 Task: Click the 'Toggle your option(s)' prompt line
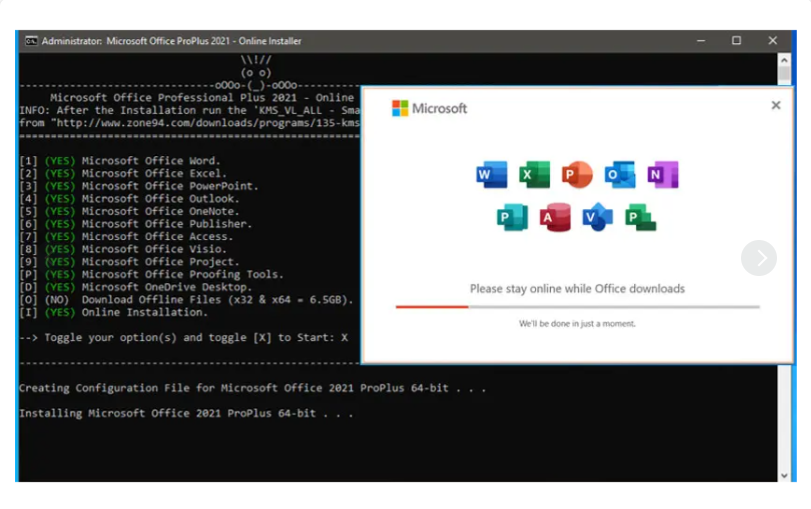184,338
